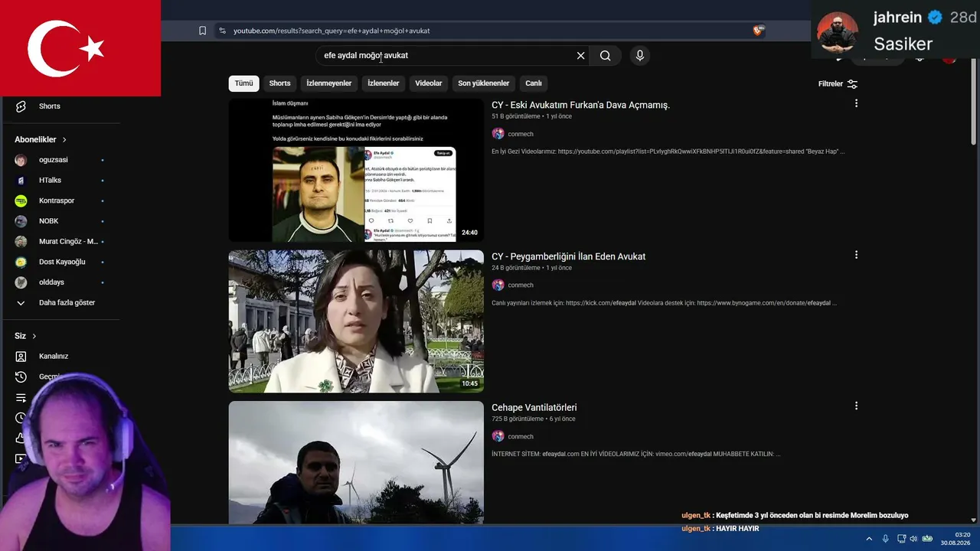Image resolution: width=980 pixels, height=551 pixels.
Task: Open the site information icon beside URL
Action: tap(222, 31)
